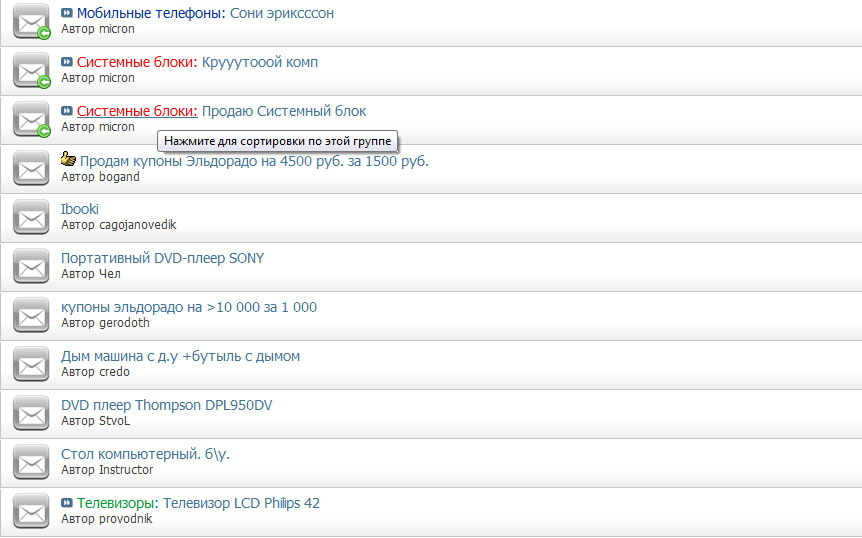Click envelope icon beside Стол компьютерный topic
This screenshot has width=862, height=538.
[x=31, y=462]
